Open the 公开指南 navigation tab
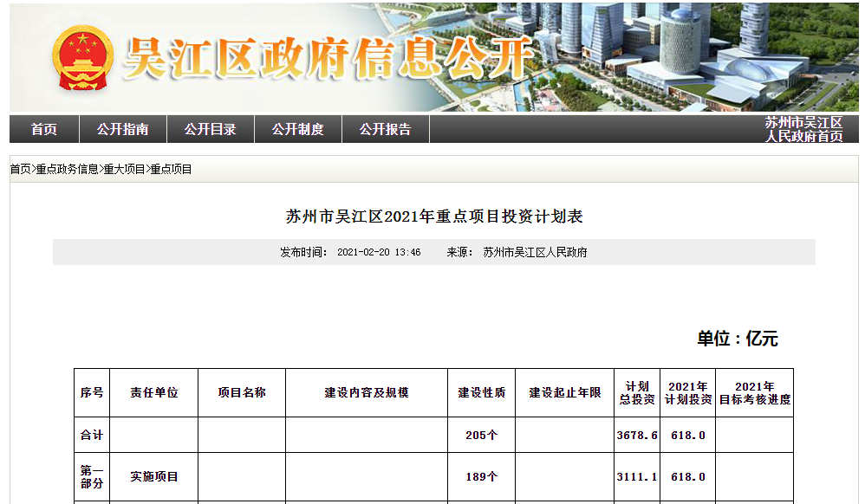 pyautogui.click(x=122, y=129)
